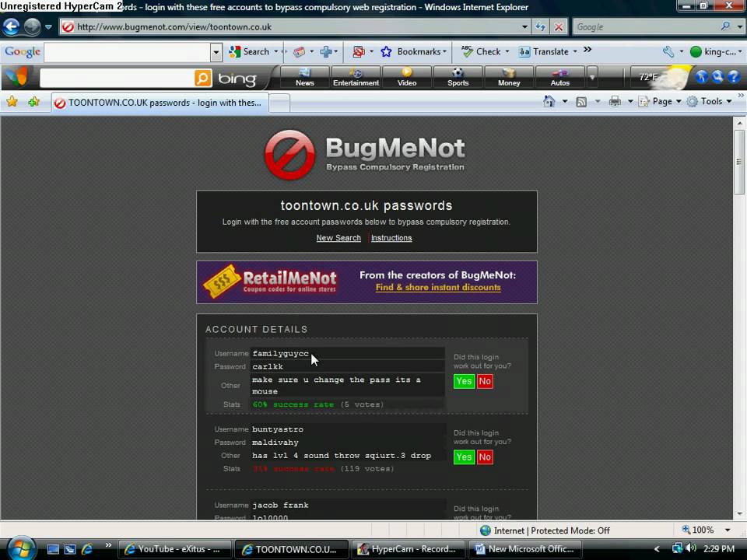Switch to New Microsoft Office taskbar window

(524, 549)
